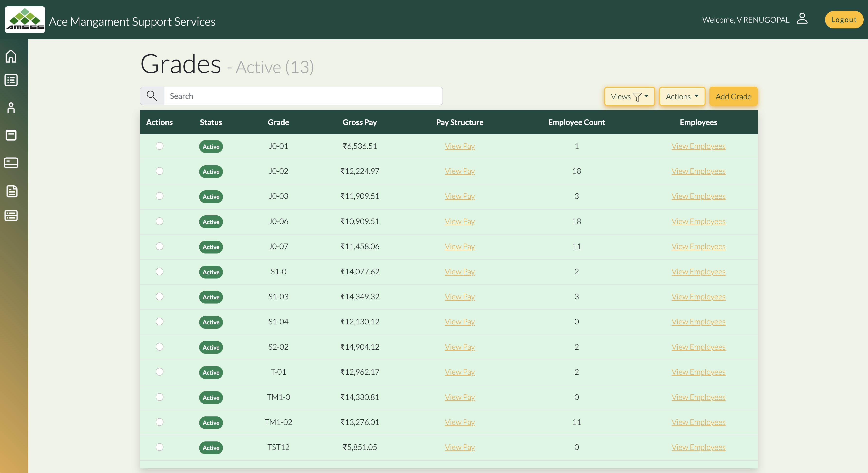
Task: Open the person icon in sidebar
Action: pos(11,108)
